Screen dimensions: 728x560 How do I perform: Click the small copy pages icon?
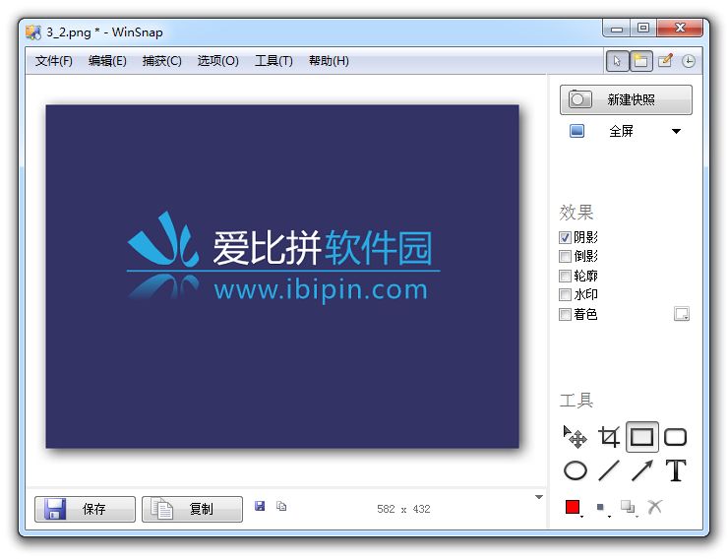coord(281,506)
